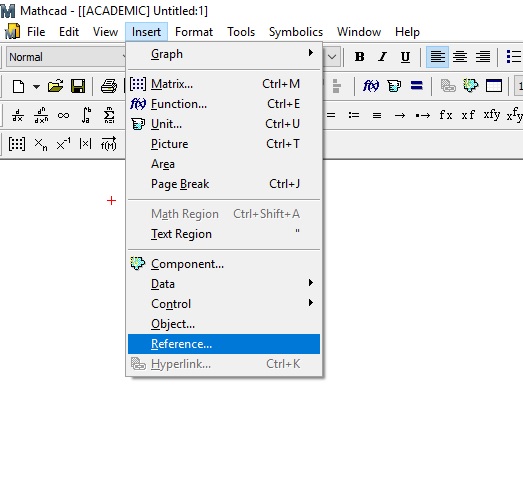
Task: Click the Insert Component puzzle toolbar icon
Action: click(x=471, y=86)
